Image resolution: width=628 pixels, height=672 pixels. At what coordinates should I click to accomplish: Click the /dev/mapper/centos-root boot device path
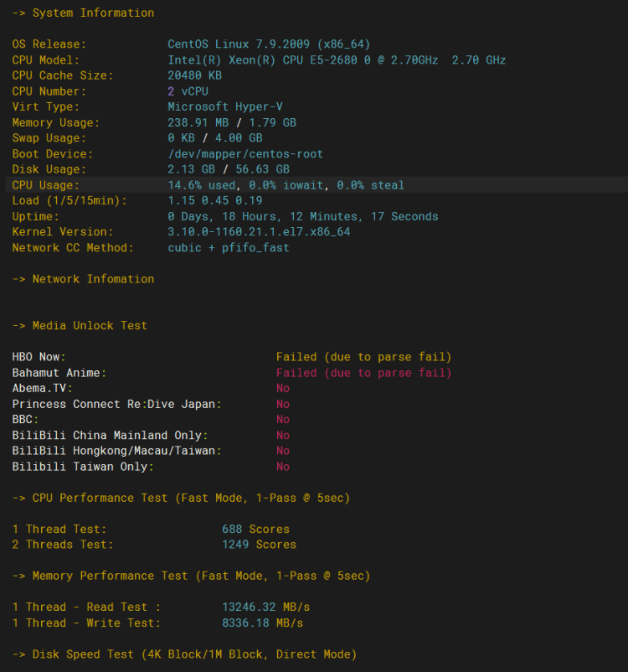tap(245, 154)
